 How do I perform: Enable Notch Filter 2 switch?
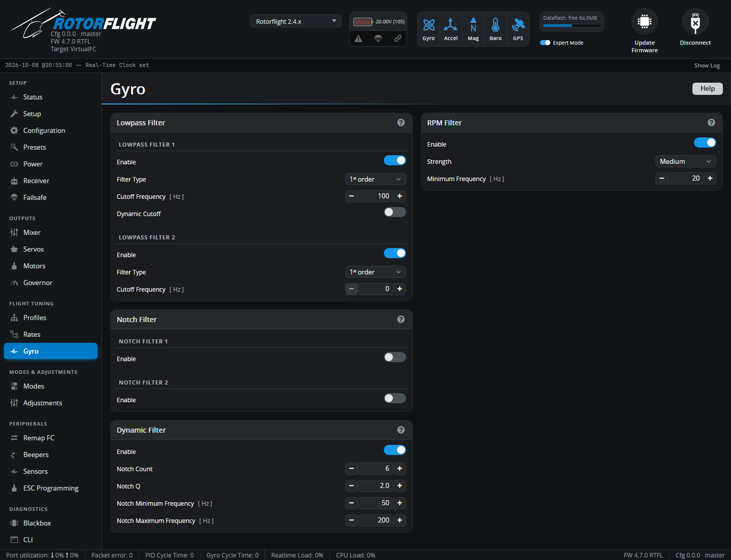395,398
